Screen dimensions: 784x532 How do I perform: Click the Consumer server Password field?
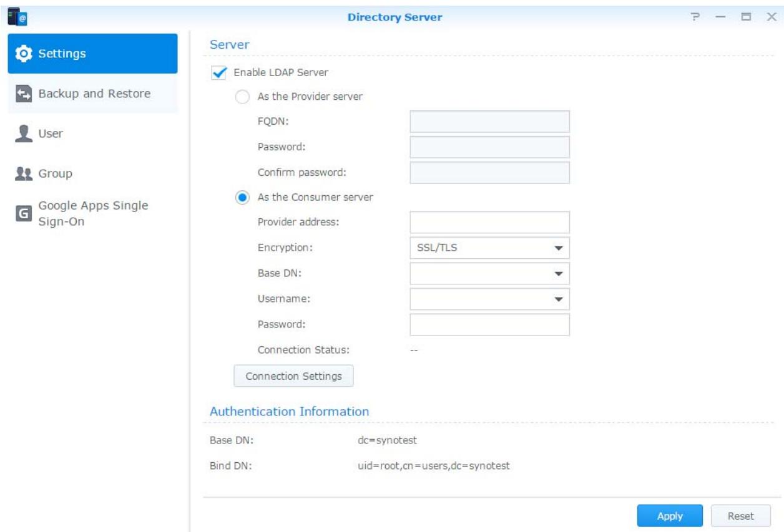(x=490, y=324)
